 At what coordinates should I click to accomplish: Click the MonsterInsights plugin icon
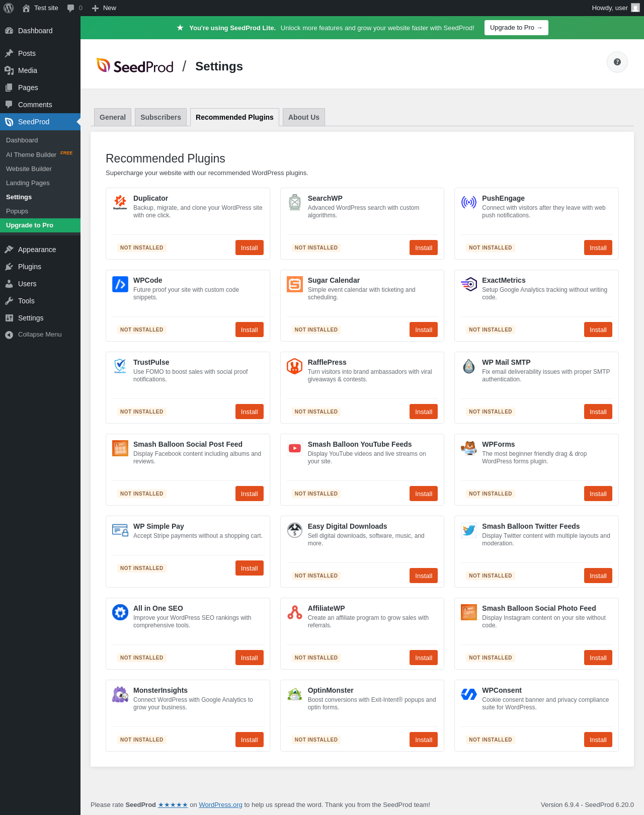coord(120,694)
